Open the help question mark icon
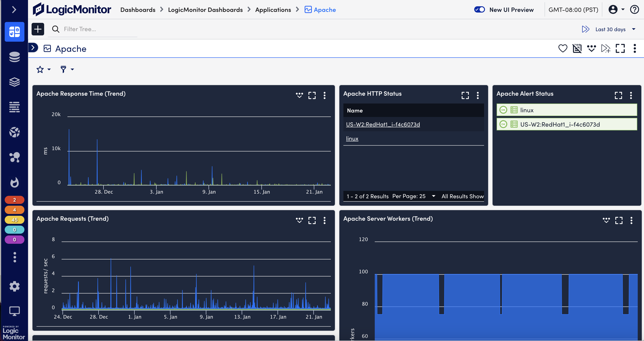 [635, 9]
